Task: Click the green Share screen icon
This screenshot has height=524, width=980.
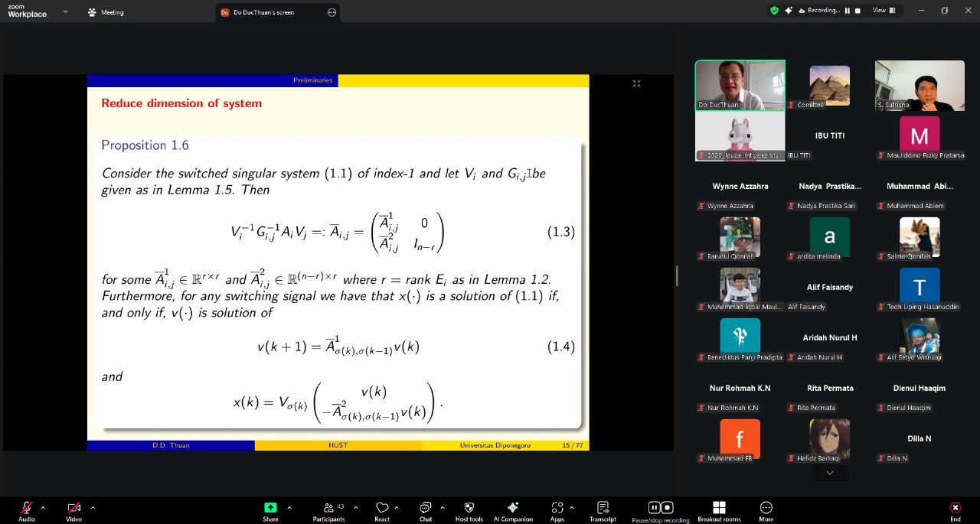Action: click(270, 508)
